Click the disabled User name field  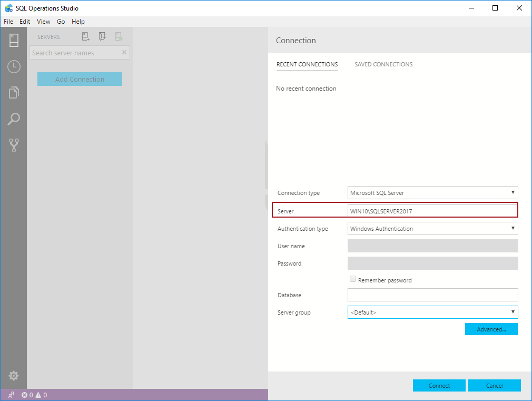click(x=432, y=246)
